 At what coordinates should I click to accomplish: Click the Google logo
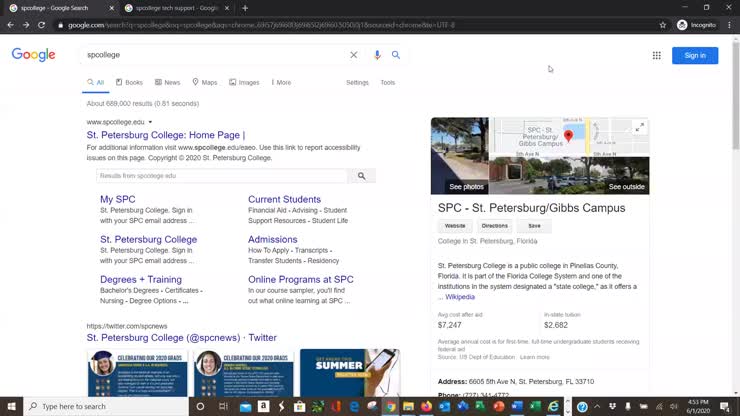click(x=34, y=55)
